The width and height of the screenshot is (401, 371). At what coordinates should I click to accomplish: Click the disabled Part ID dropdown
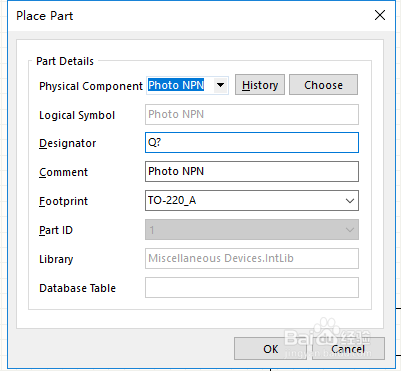(x=252, y=230)
